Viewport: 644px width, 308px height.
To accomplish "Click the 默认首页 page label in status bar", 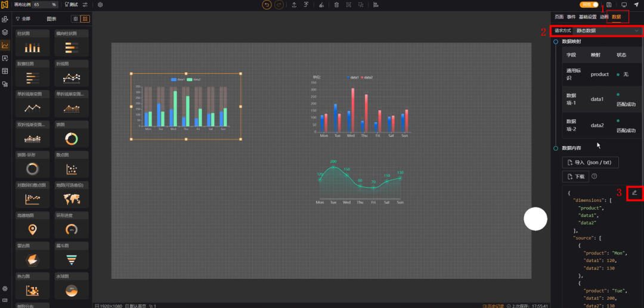I will 136,306.
